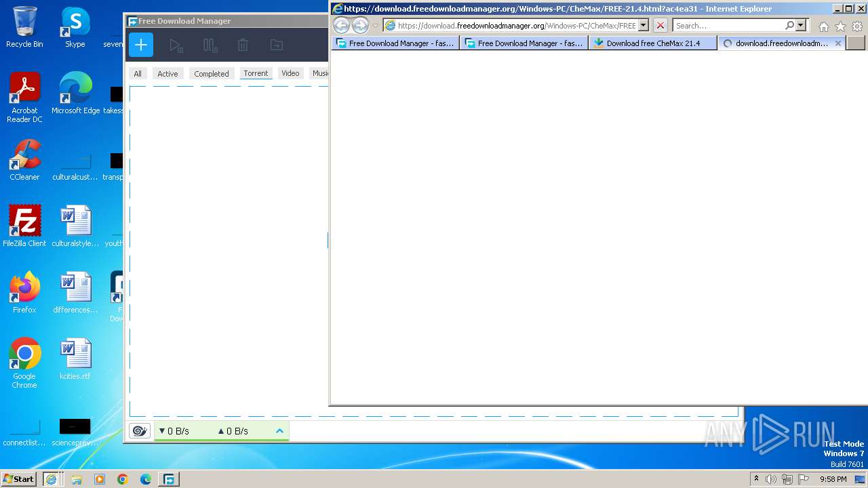Click Edge icon in the taskbar
Image resolution: width=868 pixels, height=488 pixels.
click(x=146, y=479)
